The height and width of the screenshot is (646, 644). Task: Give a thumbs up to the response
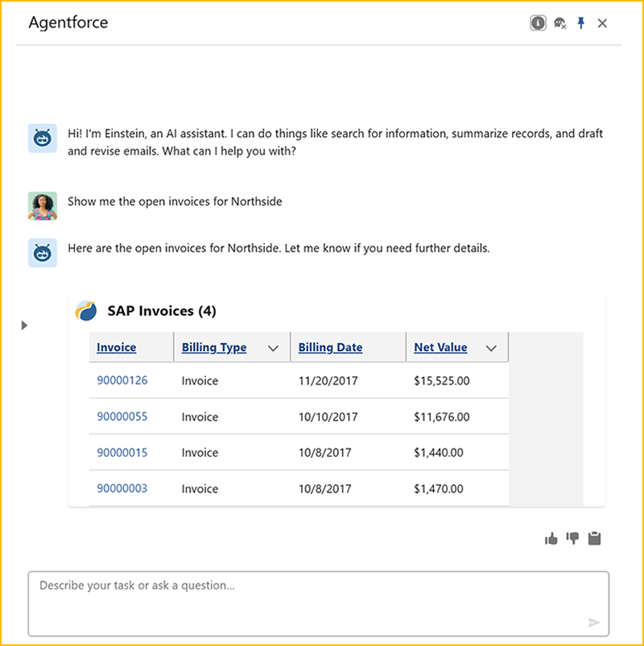coord(551,539)
